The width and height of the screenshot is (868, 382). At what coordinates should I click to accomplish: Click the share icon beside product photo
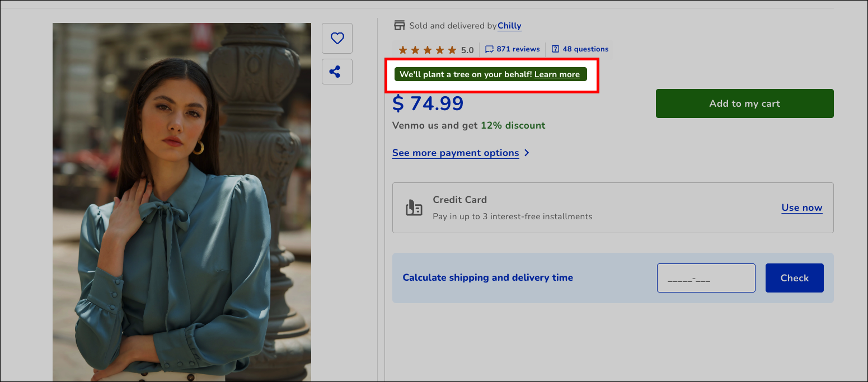click(337, 72)
